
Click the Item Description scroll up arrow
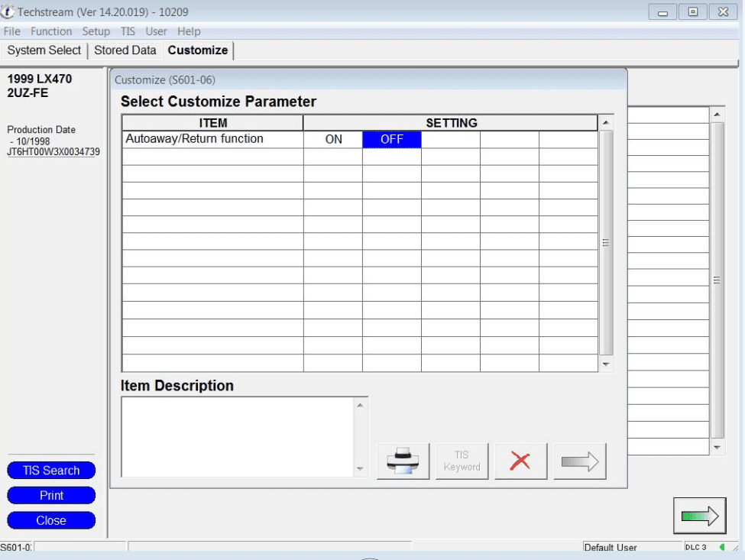click(360, 405)
